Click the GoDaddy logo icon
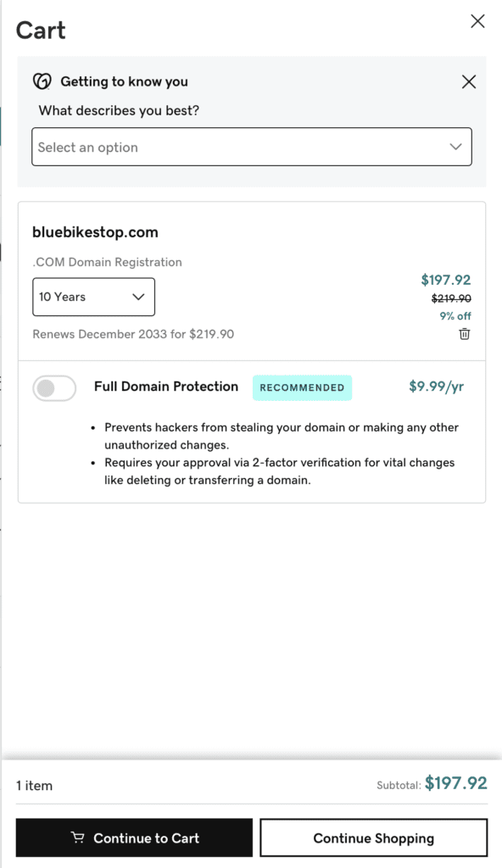The height and width of the screenshot is (868, 502). pyautogui.click(x=42, y=81)
